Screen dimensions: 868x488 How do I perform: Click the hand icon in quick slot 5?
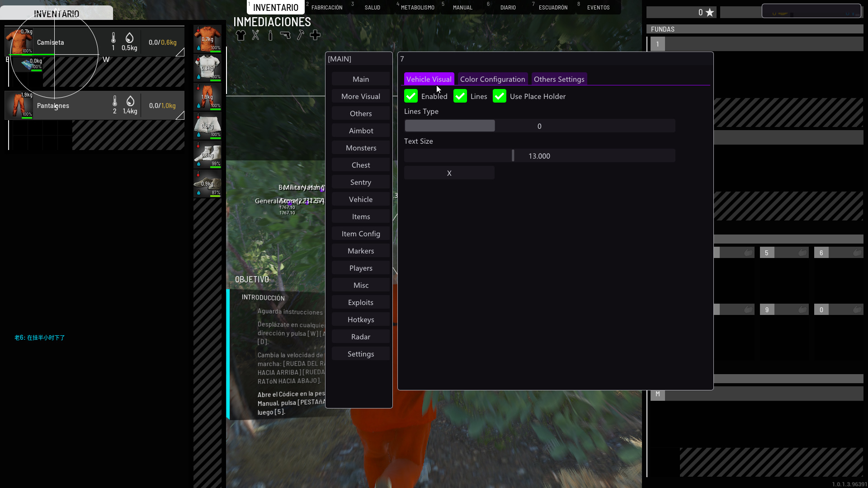tap(802, 253)
